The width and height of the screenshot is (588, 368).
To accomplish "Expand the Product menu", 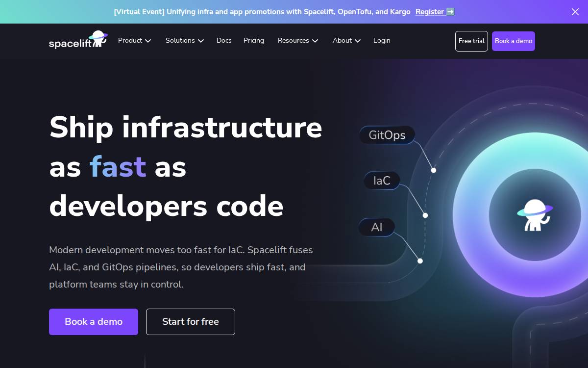I will pyautogui.click(x=135, y=41).
